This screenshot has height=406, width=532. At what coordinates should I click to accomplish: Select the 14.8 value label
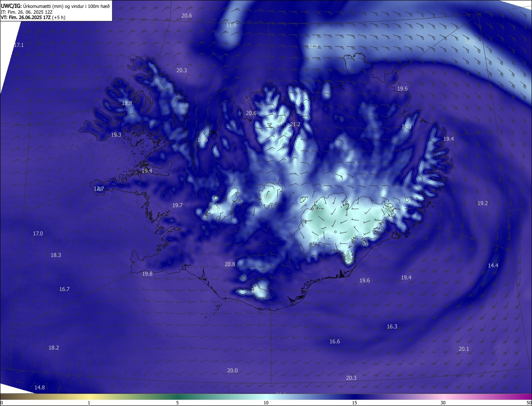39,387
